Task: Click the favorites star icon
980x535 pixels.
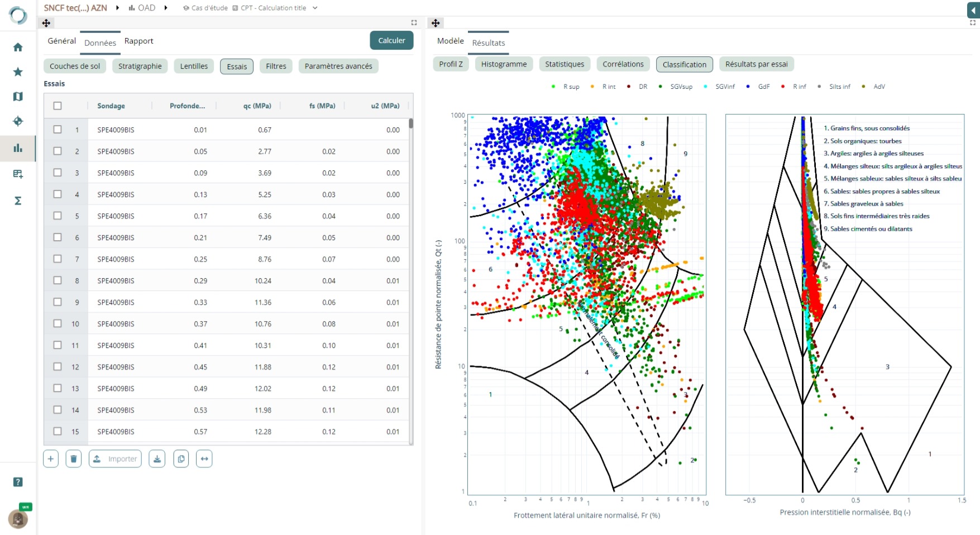Action: point(18,72)
